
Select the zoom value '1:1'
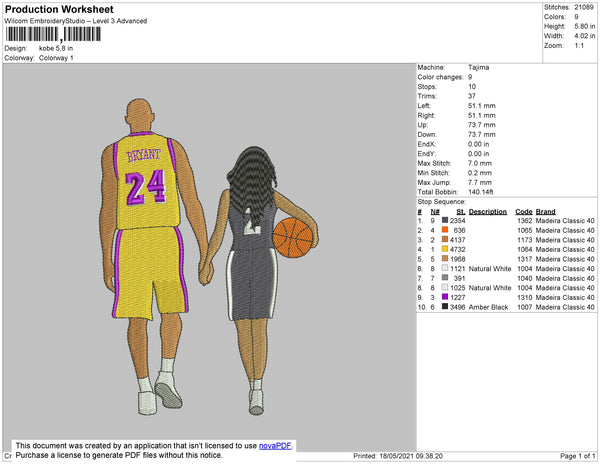(579, 46)
